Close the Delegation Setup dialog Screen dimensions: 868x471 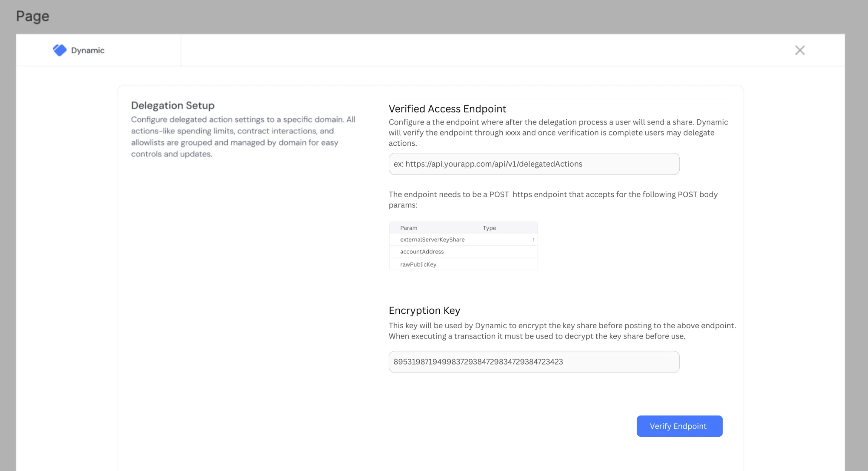pyautogui.click(x=799, y=50)
